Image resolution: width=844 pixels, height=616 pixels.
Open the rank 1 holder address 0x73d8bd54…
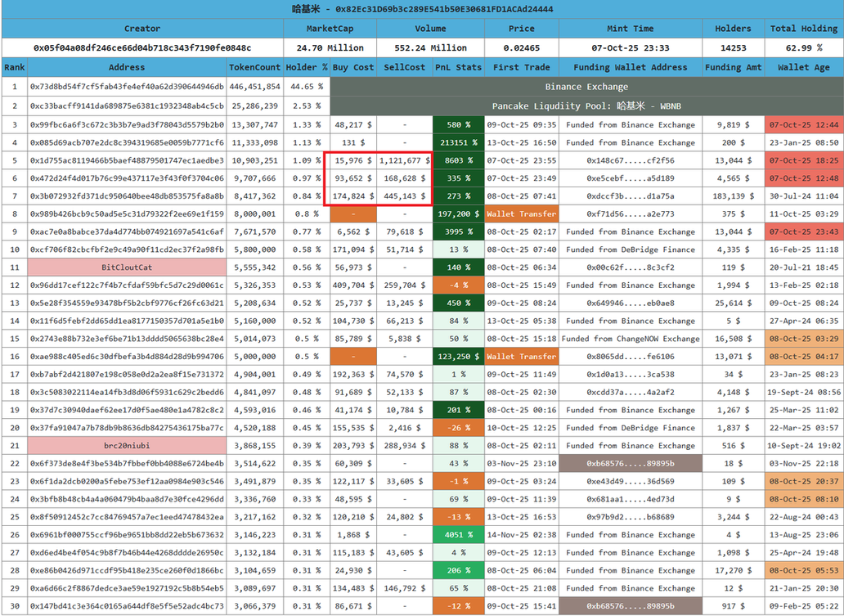pyautogui.click(x=127, y=87)
